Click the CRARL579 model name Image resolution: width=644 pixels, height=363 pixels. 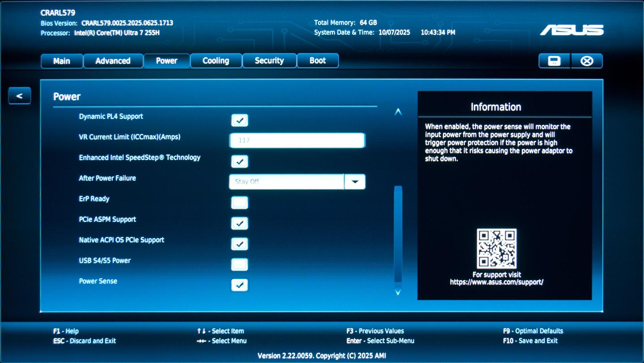pos(58,13)
